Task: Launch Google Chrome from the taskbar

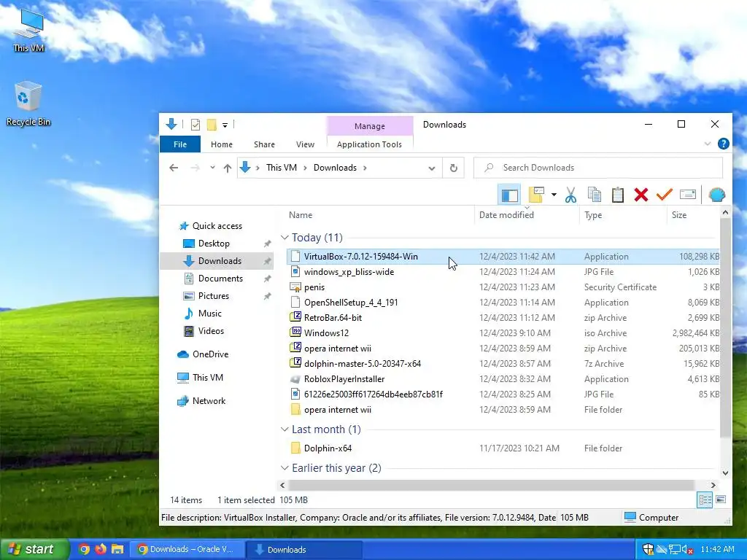Action: point(84,549)
